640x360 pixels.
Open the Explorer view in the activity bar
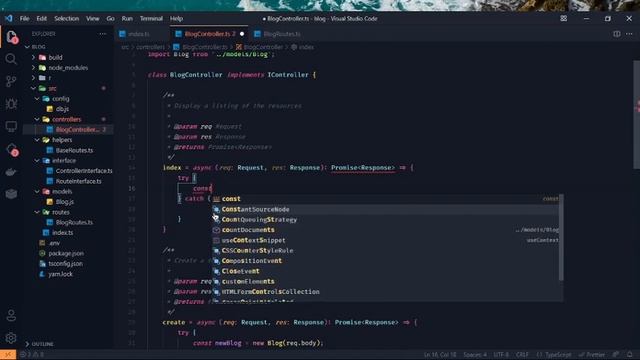[11, 37]
